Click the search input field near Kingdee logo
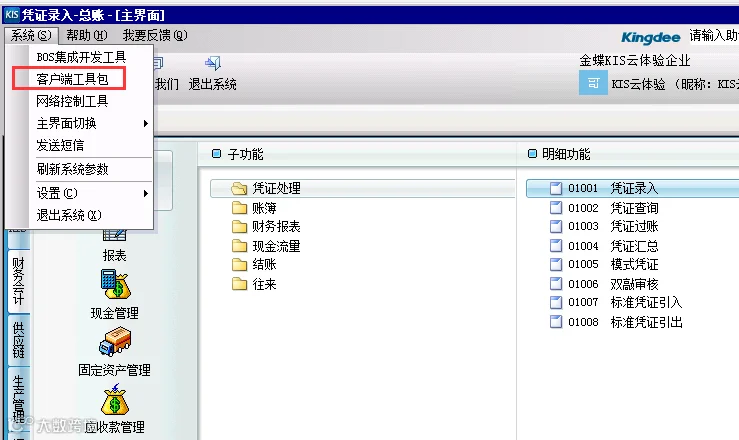739x440 pixels. coord(714,35)
